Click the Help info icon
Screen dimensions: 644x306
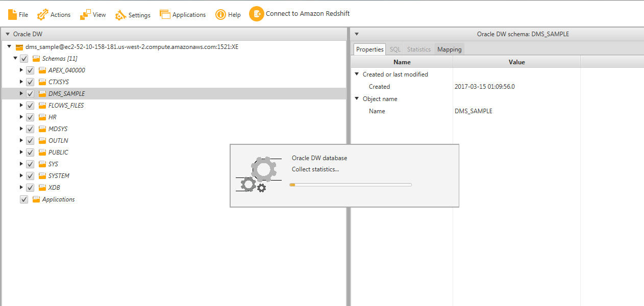[220, 14]
